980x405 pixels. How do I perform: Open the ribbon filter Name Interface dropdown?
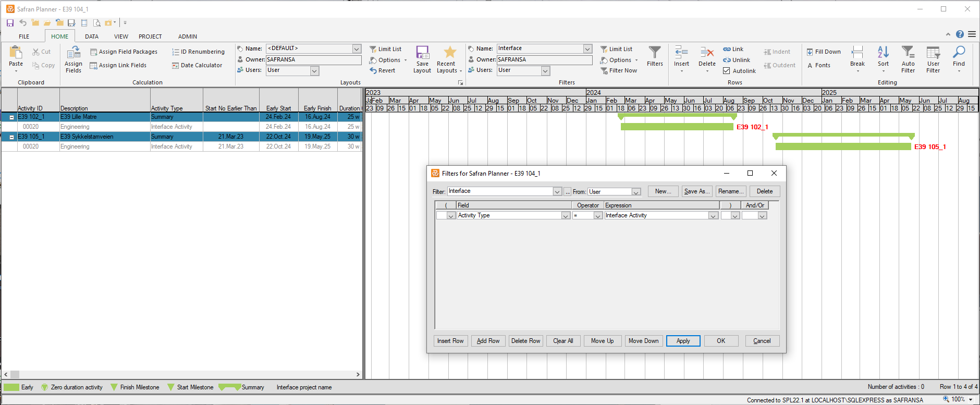pyautogui.click(x=588, y=48)
